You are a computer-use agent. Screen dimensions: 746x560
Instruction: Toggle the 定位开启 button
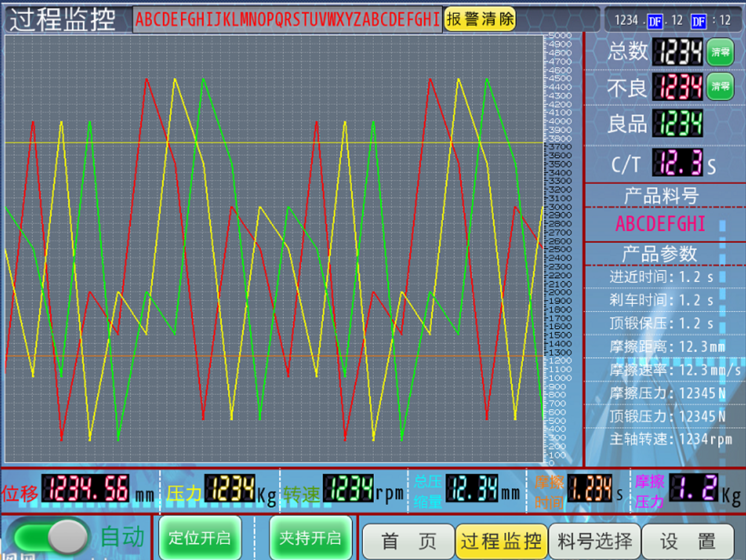tap(199, 538)
